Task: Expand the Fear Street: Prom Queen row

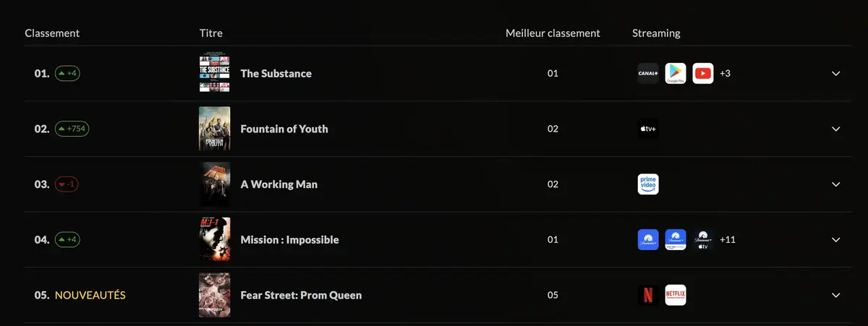Action: pos(835,295)
